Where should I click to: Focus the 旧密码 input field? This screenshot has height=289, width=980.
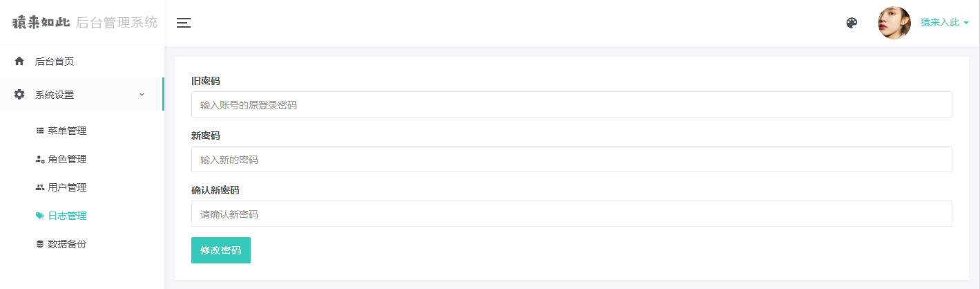571,104
